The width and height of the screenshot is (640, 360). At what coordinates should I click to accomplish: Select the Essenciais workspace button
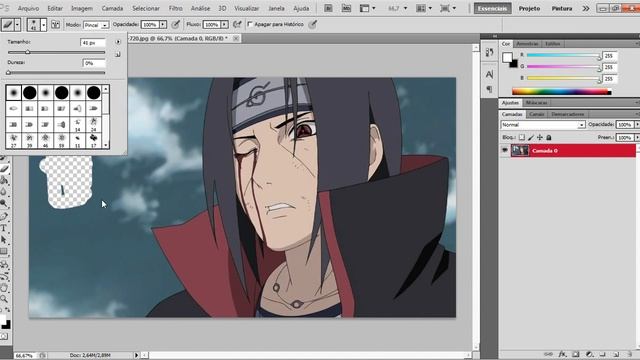(x=492, y=8)
